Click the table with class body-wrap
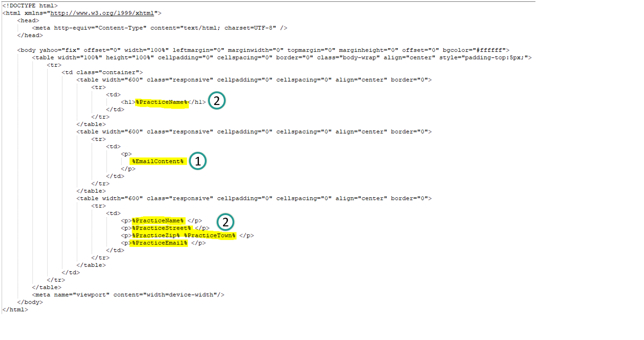The width and height of the screenshot is (644, 340). 281,58
